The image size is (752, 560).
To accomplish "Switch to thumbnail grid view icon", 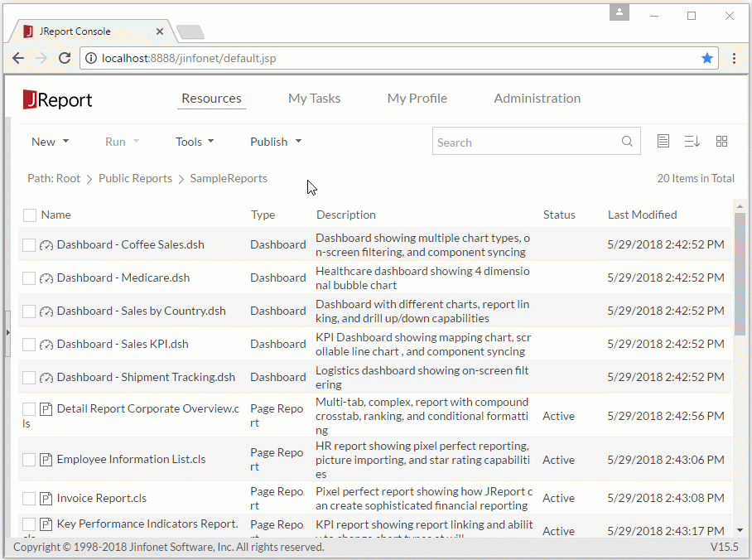I will (x=721, y=141).
